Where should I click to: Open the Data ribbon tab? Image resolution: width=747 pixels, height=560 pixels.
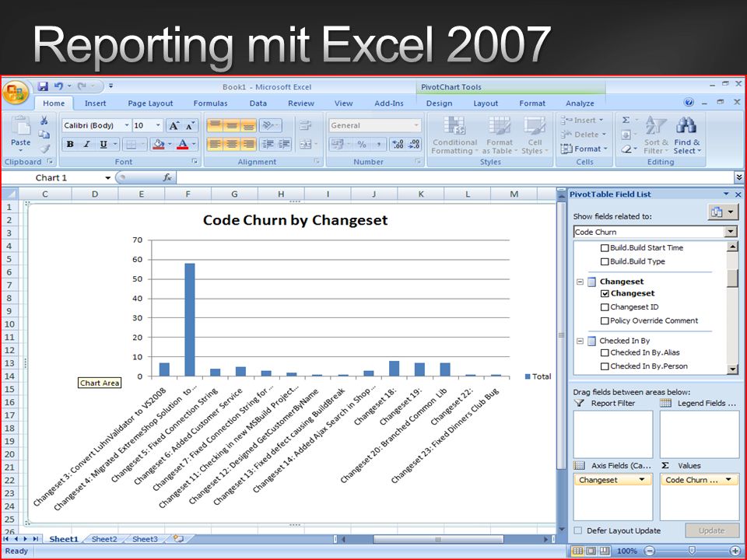(258, 103)
